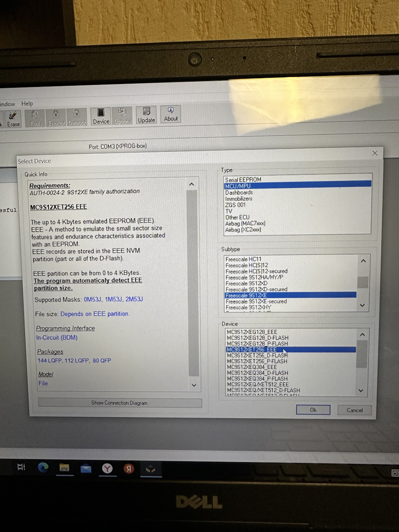Pick Other ECU type
The height and width of the screenshot is (532, 399).
point(298,217)
